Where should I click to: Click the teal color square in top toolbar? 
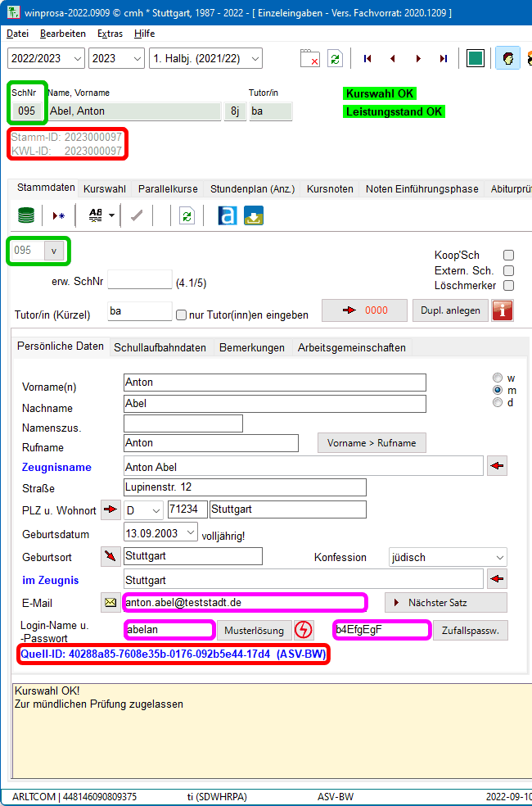pos(475,59)
